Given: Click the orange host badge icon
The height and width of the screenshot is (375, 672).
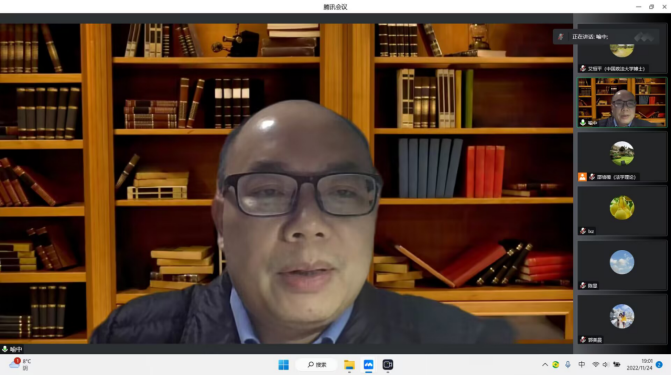Looking at the screenshot, I should [x=582, y=177].
